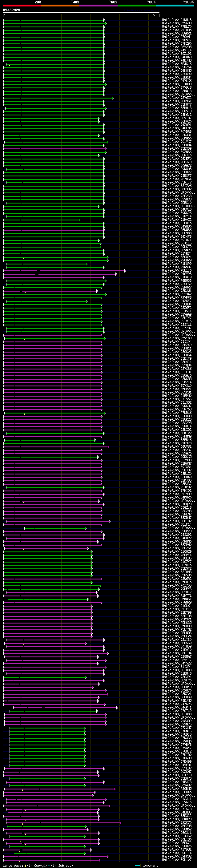Select hit label UniRef100_C4VFD1
Screen dimensions: 197x868
click(177, 765)
